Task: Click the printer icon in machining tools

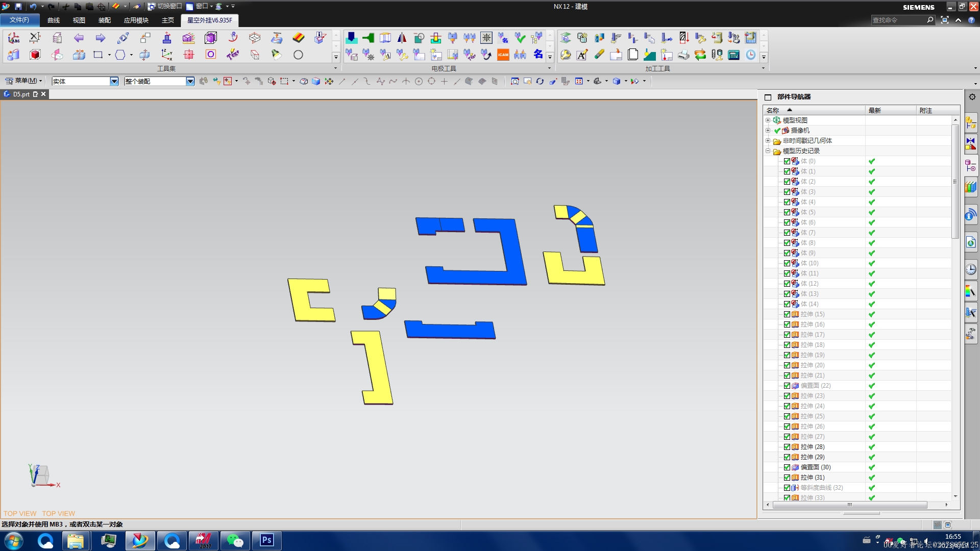Action: [683, 55]
